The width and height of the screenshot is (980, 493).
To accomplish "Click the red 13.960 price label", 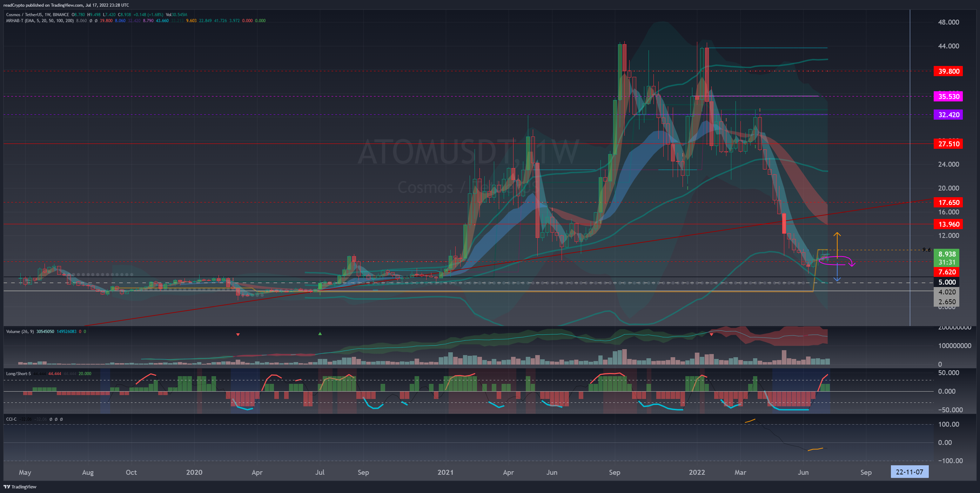I will (948, 224).
